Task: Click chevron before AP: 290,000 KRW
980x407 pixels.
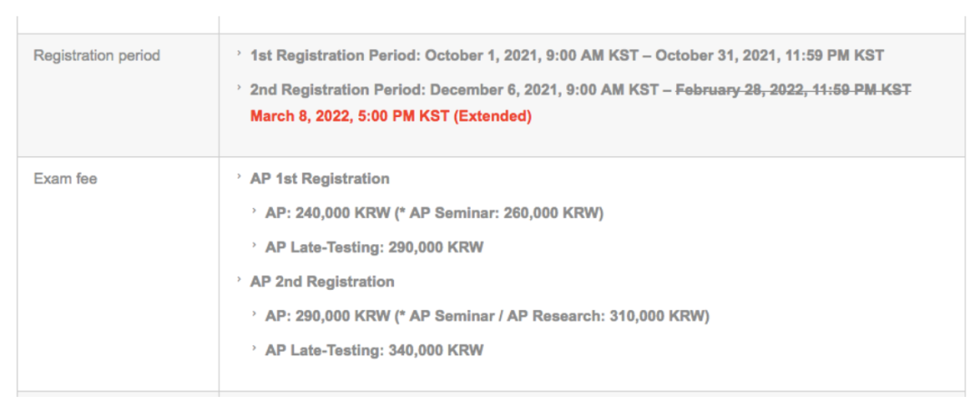Action: pyautogui.click(x=254, y=314)
